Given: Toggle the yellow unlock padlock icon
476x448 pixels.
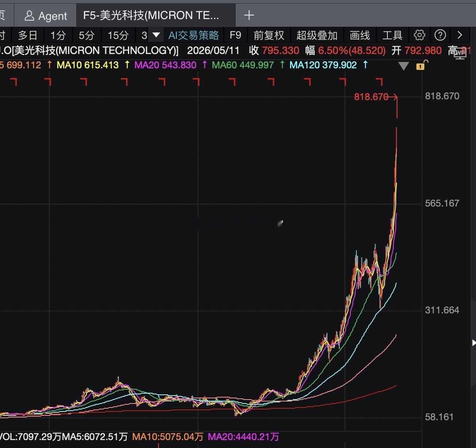Looking at the screenshot, I should click(421, 65).
